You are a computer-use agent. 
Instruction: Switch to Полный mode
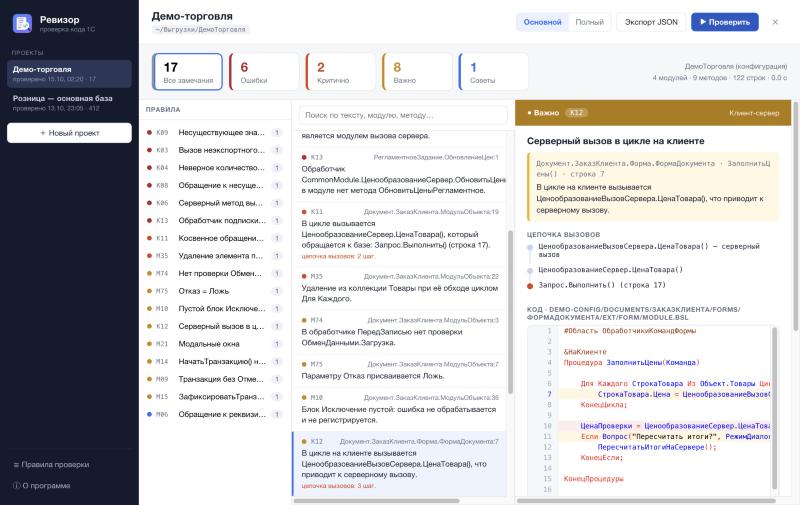coord(589,22)
